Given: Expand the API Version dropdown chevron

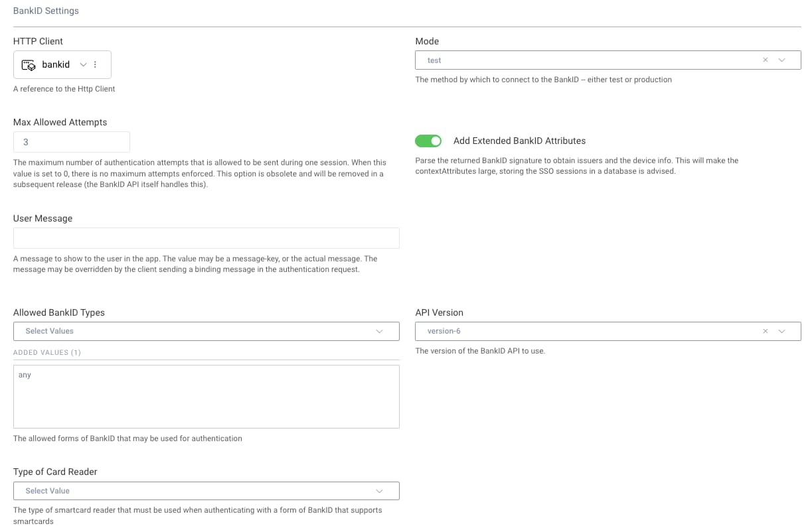Looking at the screenshot, I should [x=781, y=331].
